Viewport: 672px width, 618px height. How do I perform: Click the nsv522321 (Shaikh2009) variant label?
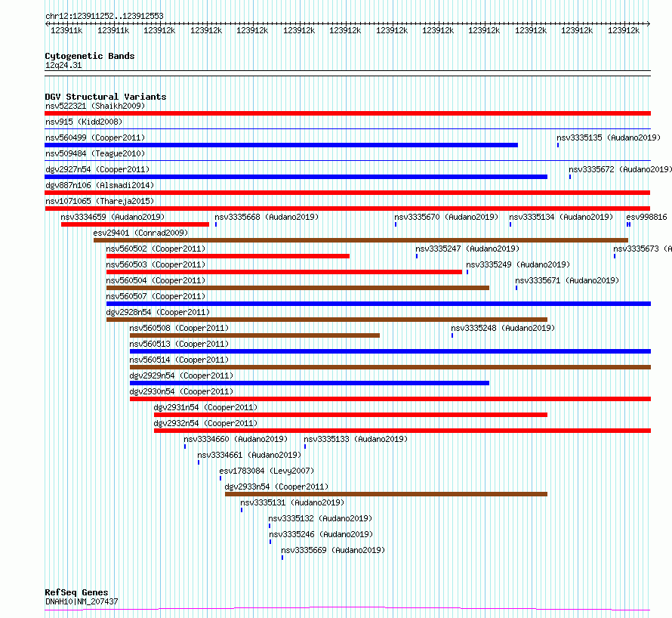[x=95, y=106]
